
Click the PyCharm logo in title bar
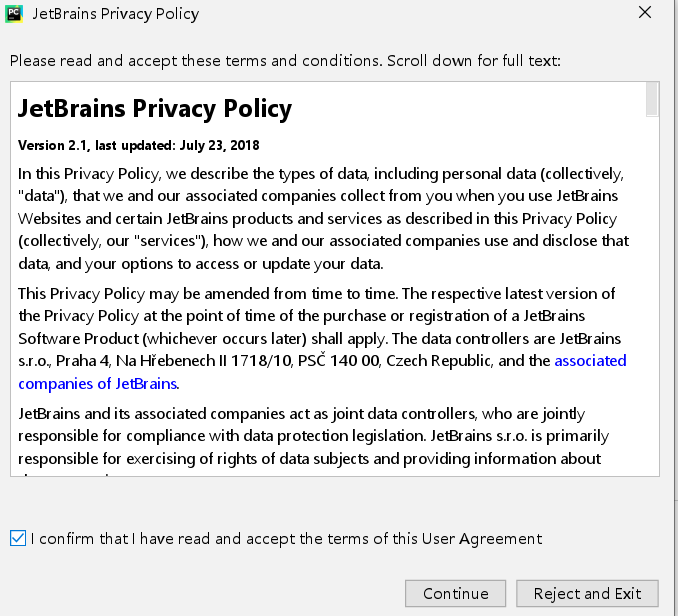click(x=13, y=13)
